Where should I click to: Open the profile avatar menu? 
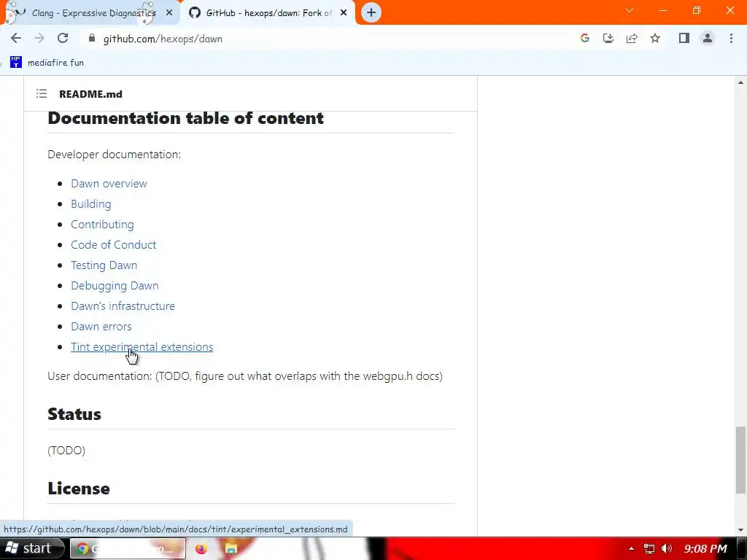pos(708,39)
